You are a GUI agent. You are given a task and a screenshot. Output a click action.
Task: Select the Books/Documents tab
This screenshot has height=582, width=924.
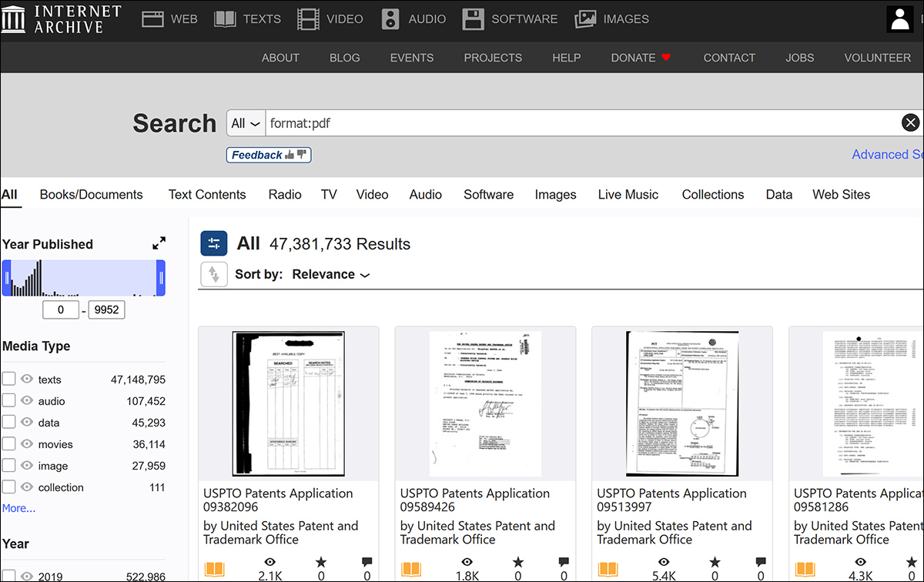coord(92,195)
